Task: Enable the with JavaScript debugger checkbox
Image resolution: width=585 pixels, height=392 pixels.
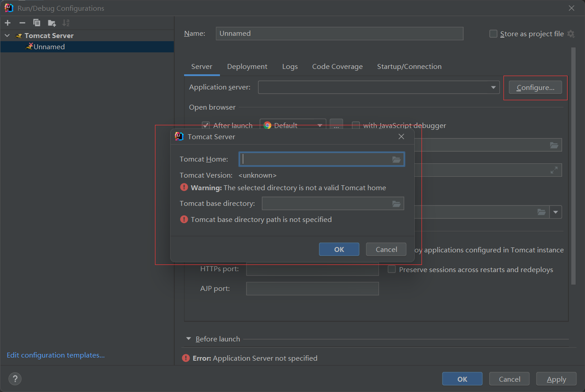Action: (x=356, y=125)
